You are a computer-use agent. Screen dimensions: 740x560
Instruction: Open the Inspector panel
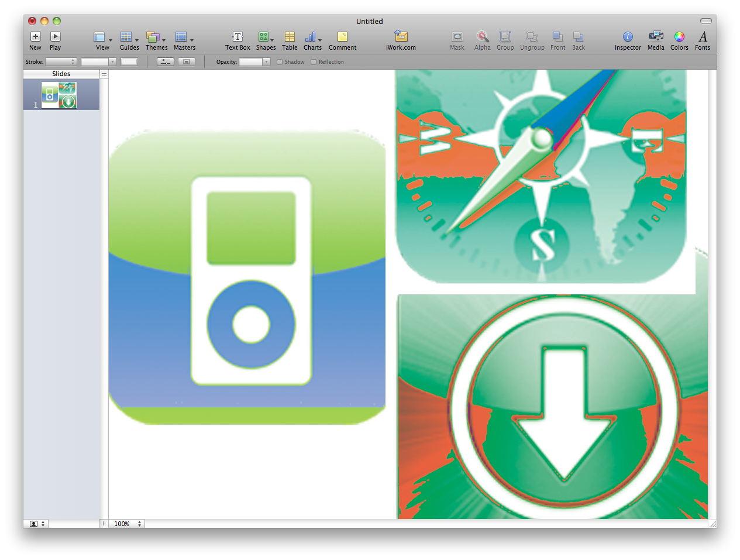click(x=628, y=40)
